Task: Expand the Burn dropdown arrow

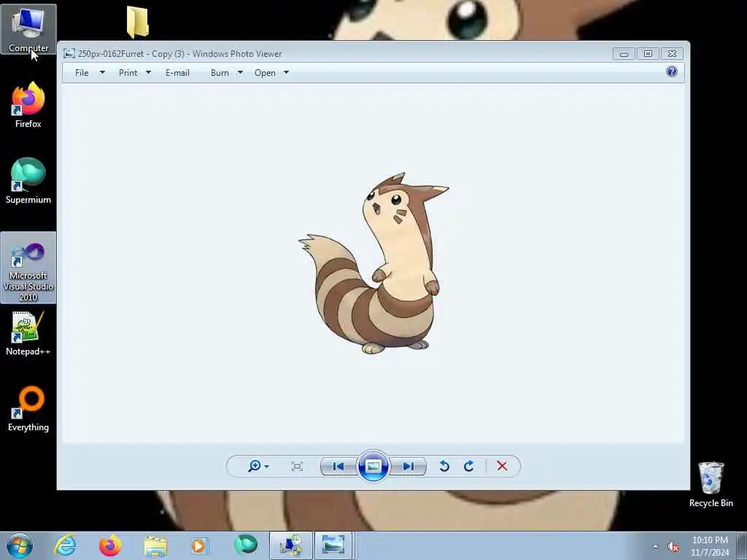Action: tap(240, 72)
